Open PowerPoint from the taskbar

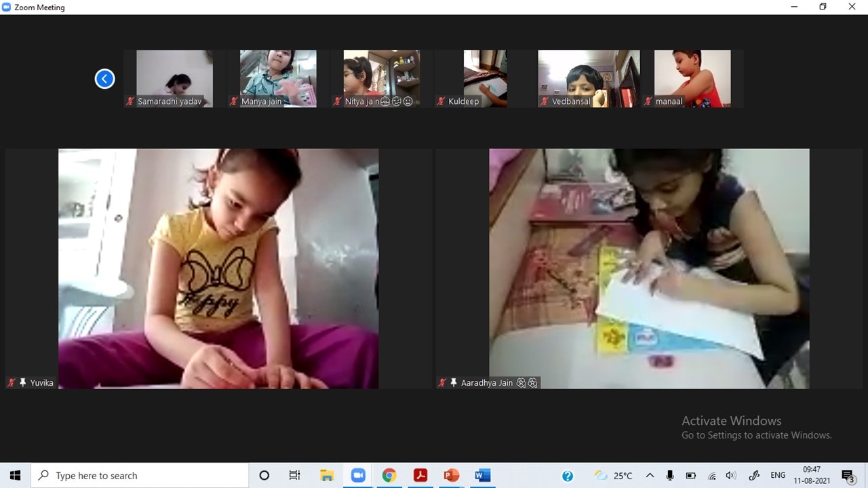click(x=452, y=476)
